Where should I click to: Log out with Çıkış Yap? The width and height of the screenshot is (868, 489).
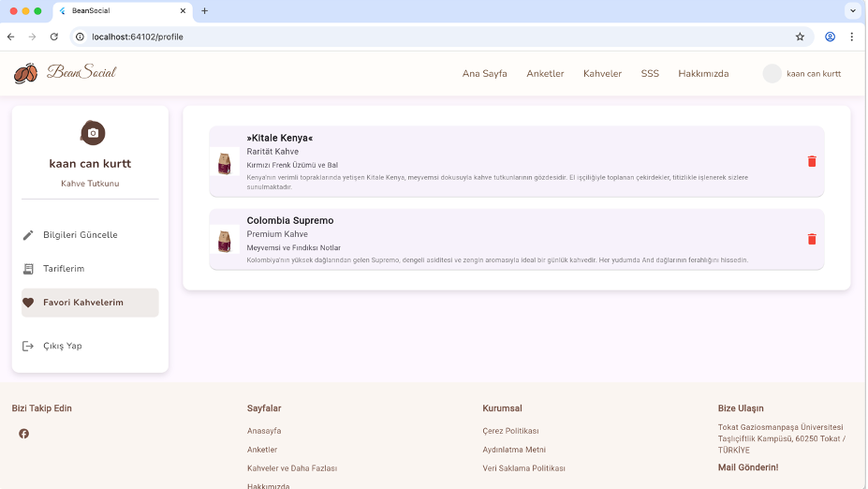coord(90,346)
